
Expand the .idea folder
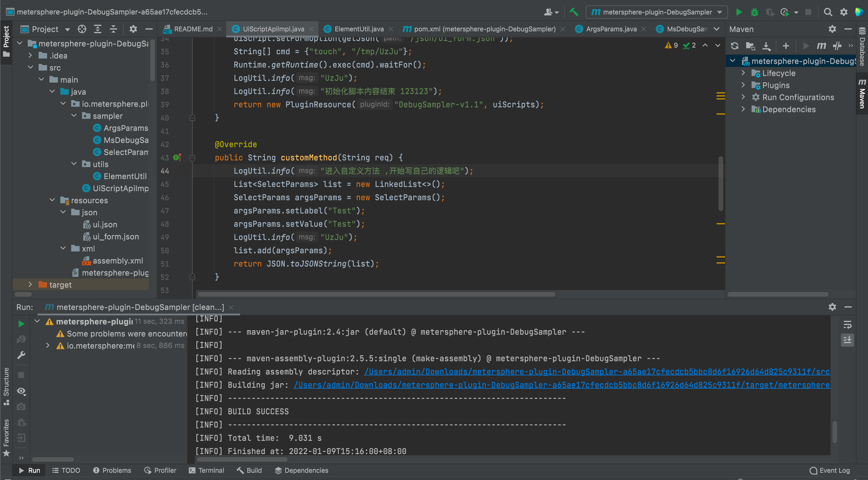click(30, 55)
